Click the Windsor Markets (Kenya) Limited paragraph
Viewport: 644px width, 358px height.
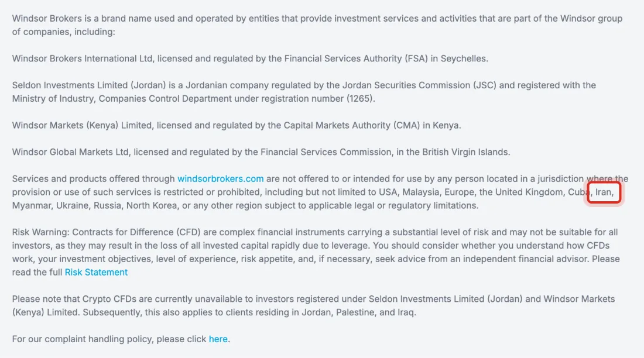click(x=236, y=125)
